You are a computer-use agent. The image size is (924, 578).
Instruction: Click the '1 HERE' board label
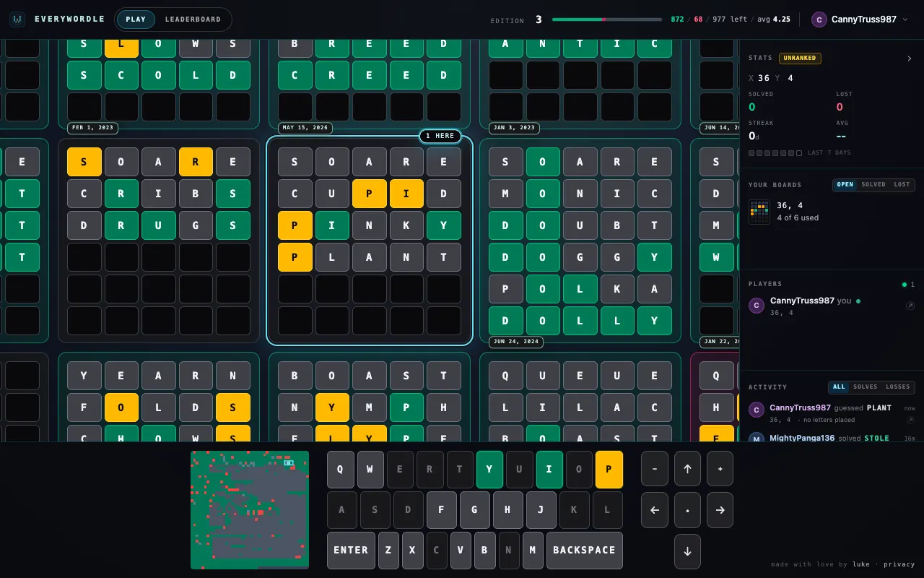tap(440, 136)
